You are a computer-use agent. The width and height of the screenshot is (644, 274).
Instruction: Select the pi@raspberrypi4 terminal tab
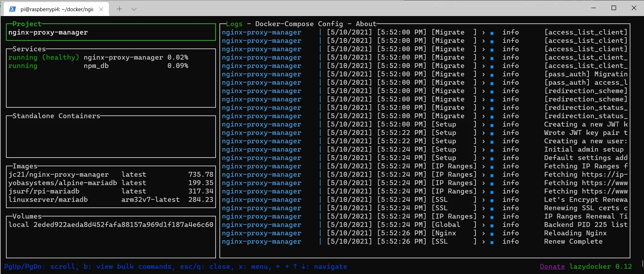tap(57, 9)
